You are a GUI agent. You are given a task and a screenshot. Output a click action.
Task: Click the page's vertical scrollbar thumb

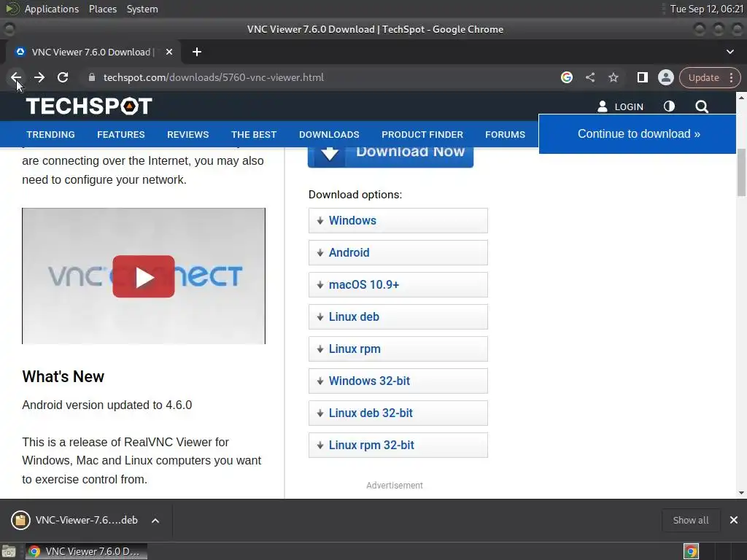[x=741, y=172]
